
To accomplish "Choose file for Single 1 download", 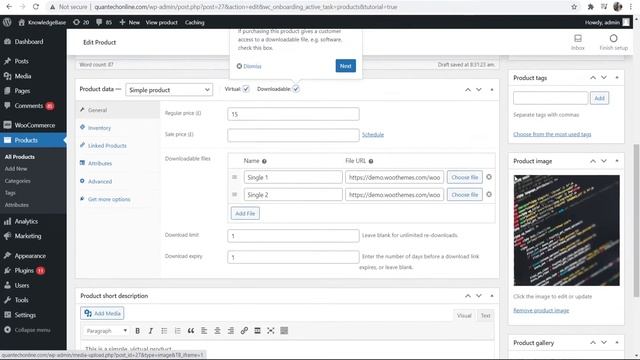I will pos(464,177).
